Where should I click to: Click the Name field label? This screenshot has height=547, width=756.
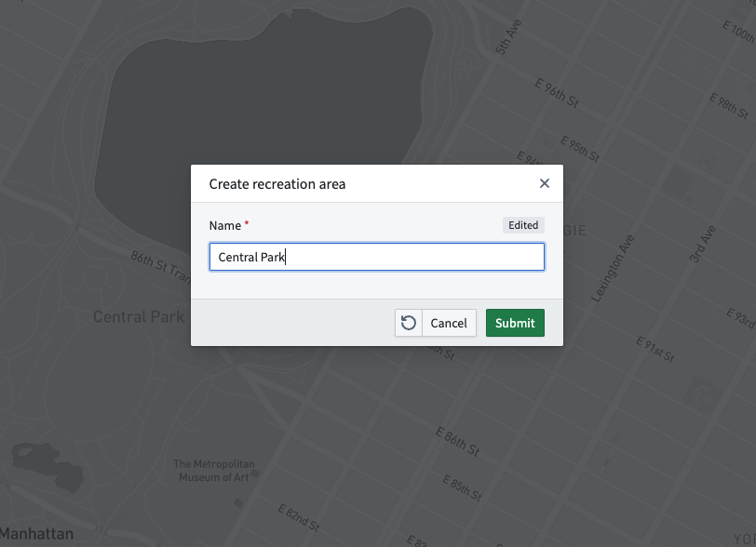225,225
